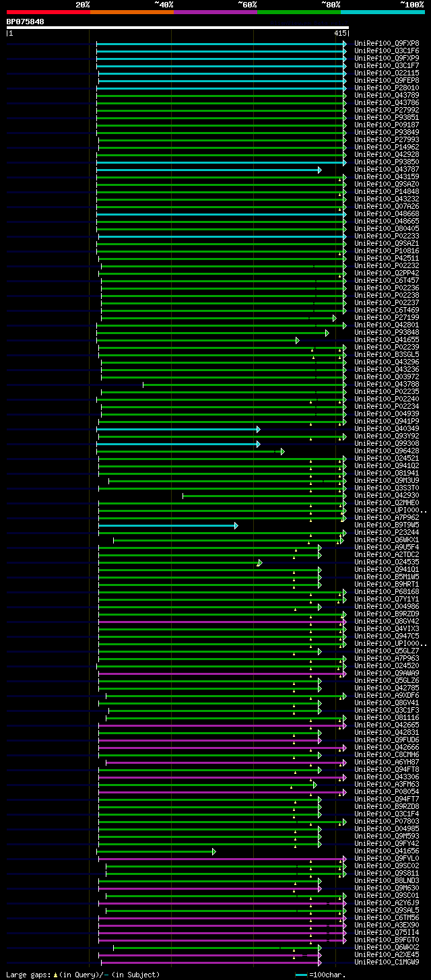
Task: Select label UniRef100_Q2PP42
Action: 387,273
